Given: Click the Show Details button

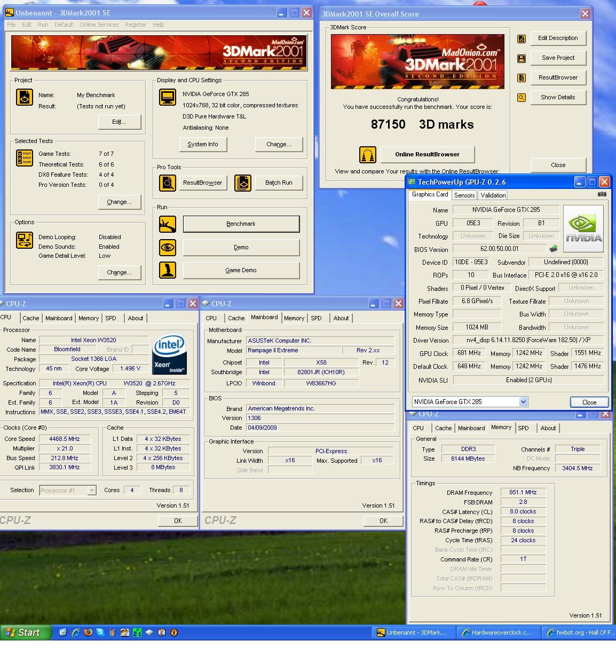Looking at the screenshot, I should click(558, 98).
